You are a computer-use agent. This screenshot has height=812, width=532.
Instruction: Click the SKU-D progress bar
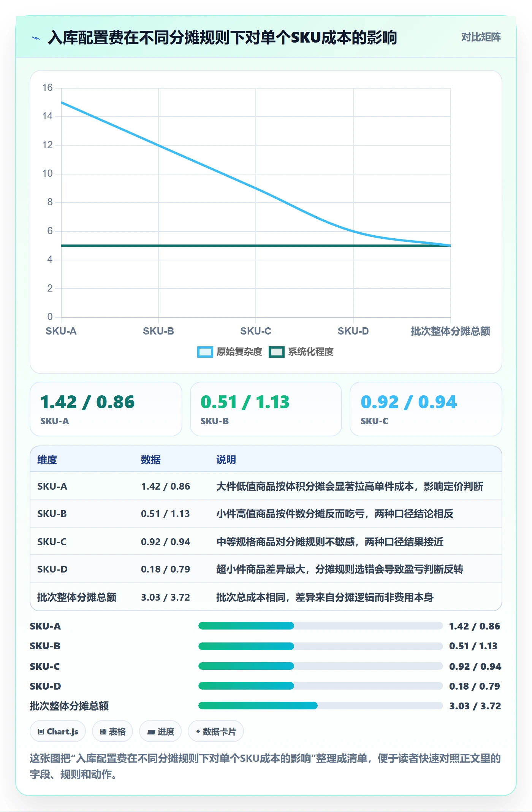click(320, 686)
